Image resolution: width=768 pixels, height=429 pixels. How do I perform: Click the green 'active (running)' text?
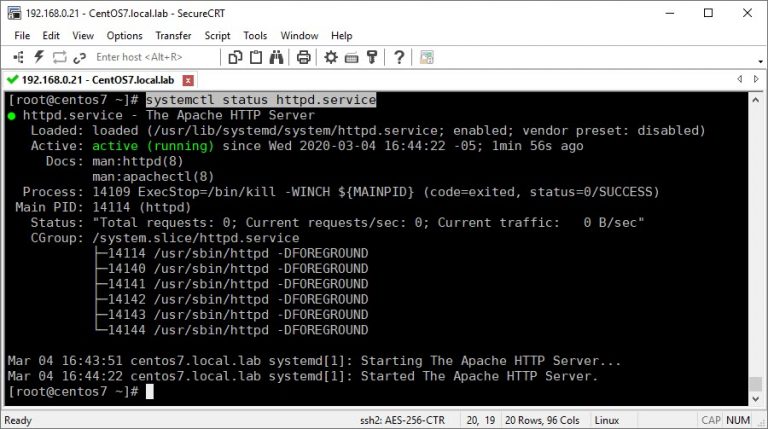(x=153, y=146)
